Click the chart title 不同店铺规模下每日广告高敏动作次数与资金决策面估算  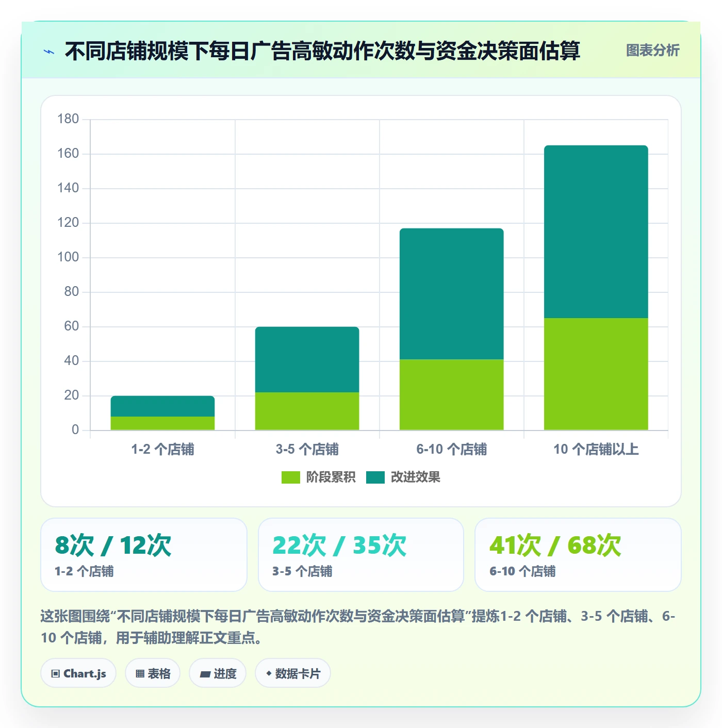(323, 51)
